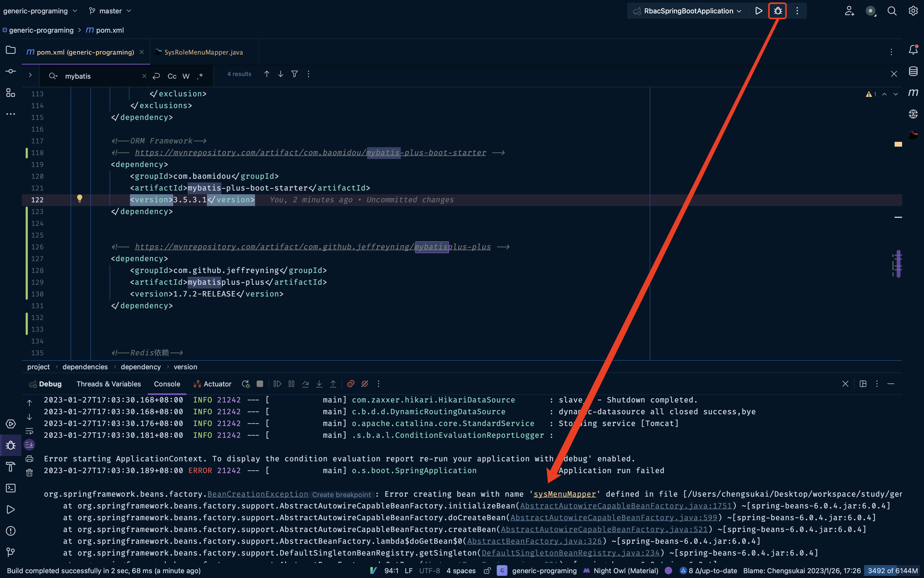Click Create breakpoint inlay hint
Screen dimensions: 924x578
click(341, 495)
